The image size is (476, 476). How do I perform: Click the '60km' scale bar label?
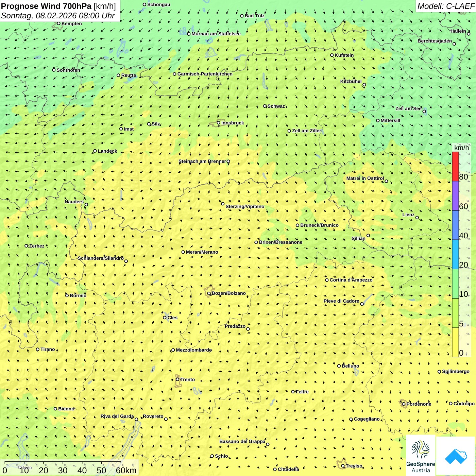(x=126, y=470)
